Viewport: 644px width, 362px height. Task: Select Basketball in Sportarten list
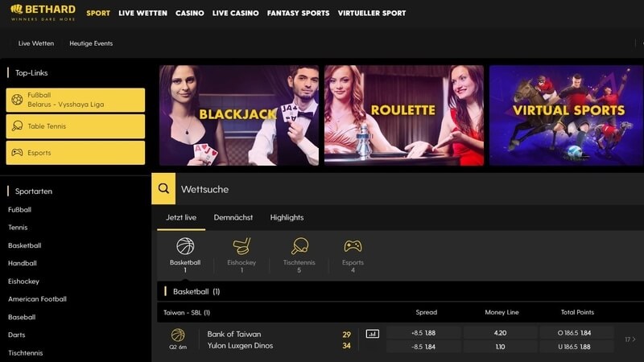pos(25,245)
